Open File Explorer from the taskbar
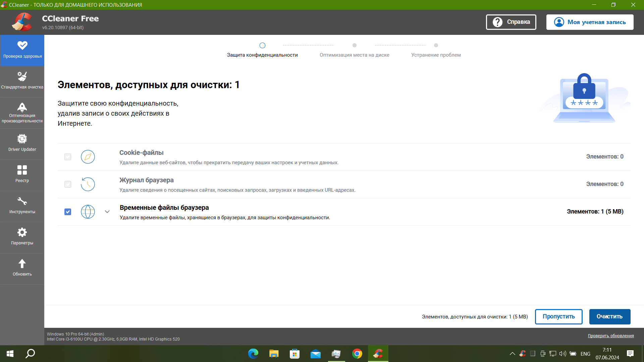 click(274, 354)
